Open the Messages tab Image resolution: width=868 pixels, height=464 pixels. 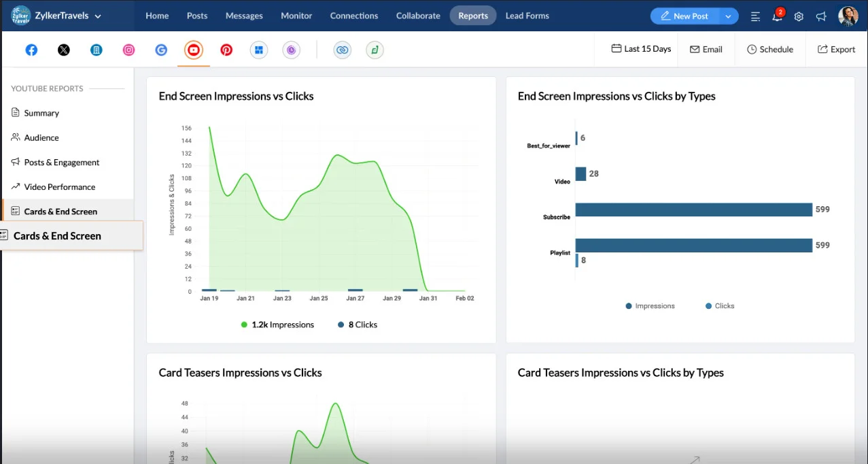(244, 16)
